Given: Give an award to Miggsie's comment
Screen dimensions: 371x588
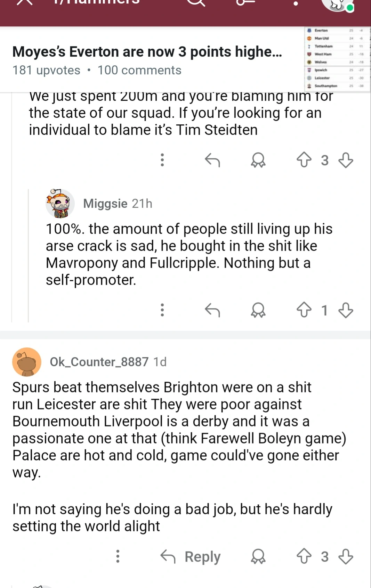Looking at the screenshot, I should [x=258, y=310].
